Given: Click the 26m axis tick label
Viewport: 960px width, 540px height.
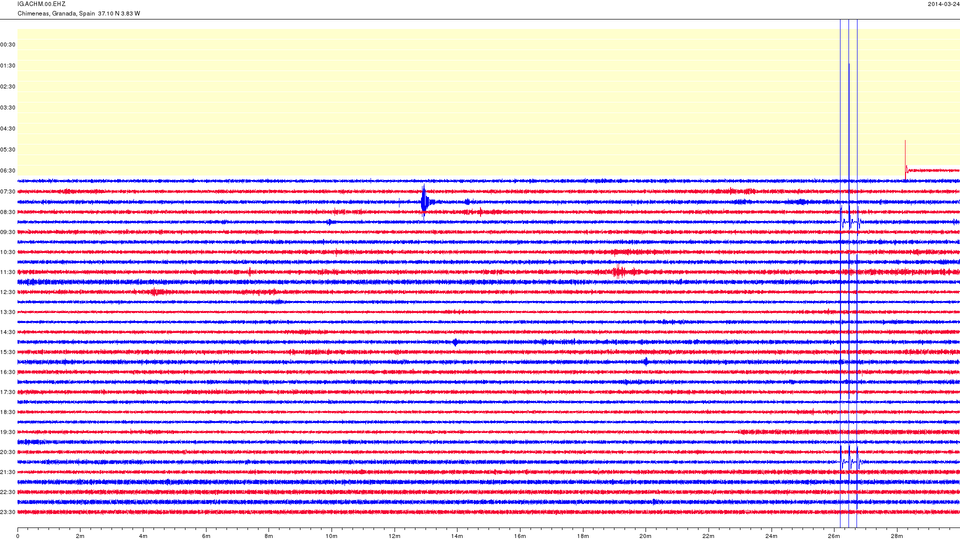Looking at the screenshot, I should coord(834,536).
